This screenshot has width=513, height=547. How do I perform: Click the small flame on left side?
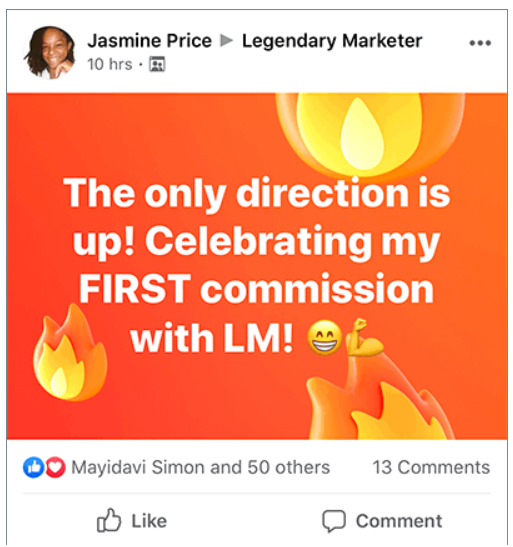point(69,352)
